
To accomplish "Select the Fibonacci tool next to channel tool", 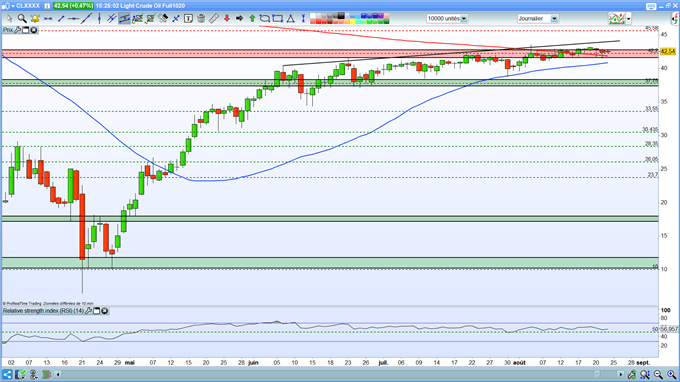I will click(137, 19).
